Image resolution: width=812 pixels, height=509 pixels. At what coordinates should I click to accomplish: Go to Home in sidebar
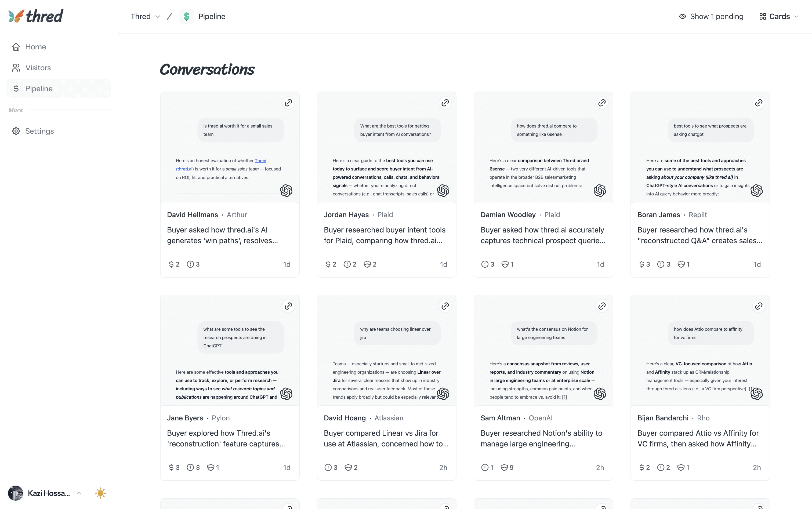[35, 47]
